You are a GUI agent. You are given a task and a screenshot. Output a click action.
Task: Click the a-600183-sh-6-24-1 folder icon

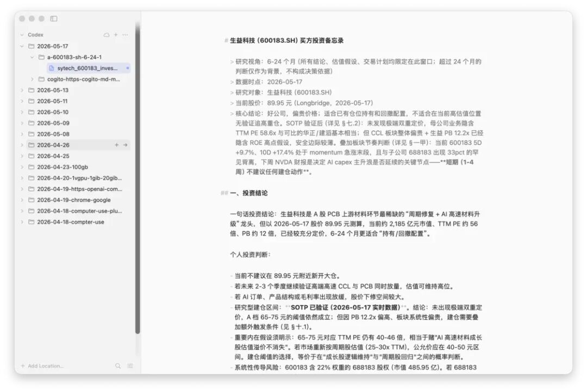click(41, 57)
